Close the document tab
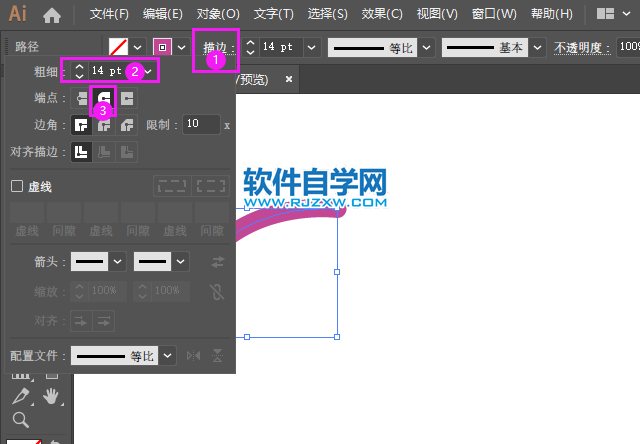The width and height of the screenshot is (640, 444). (x=289, y=79)
